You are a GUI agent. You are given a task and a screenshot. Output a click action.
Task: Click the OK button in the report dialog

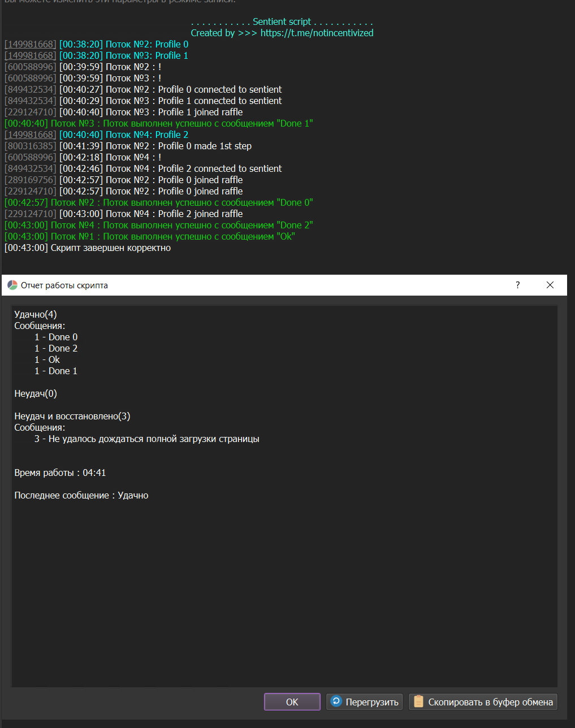292,702
